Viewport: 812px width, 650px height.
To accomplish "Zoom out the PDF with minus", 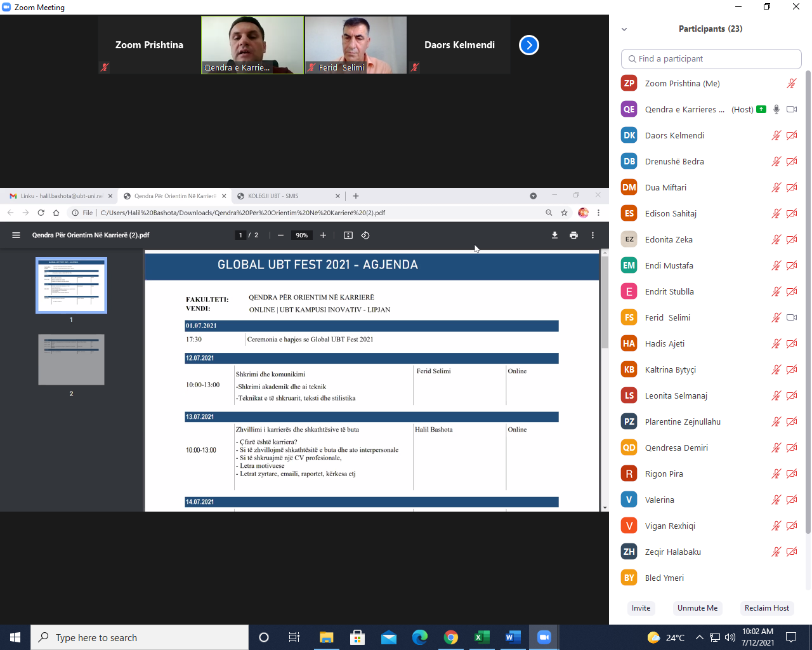I will tap(280, 235).
